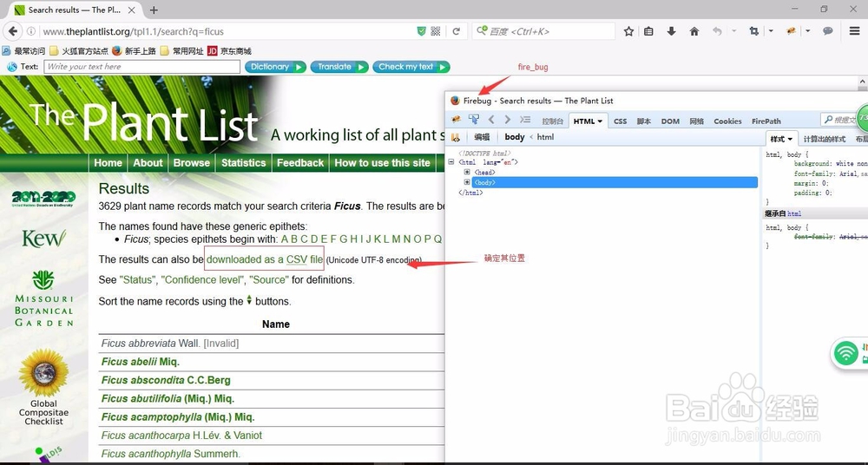Click the About navigation link
The image size is (868, 465).
[x=148, y=163]
